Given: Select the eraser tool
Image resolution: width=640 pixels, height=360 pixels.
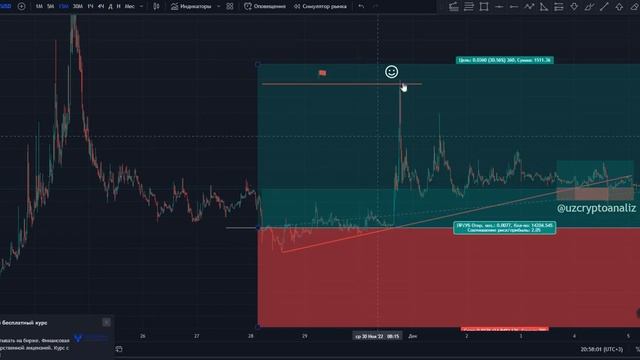Looking at the screenshot, I should coord(635,7).
